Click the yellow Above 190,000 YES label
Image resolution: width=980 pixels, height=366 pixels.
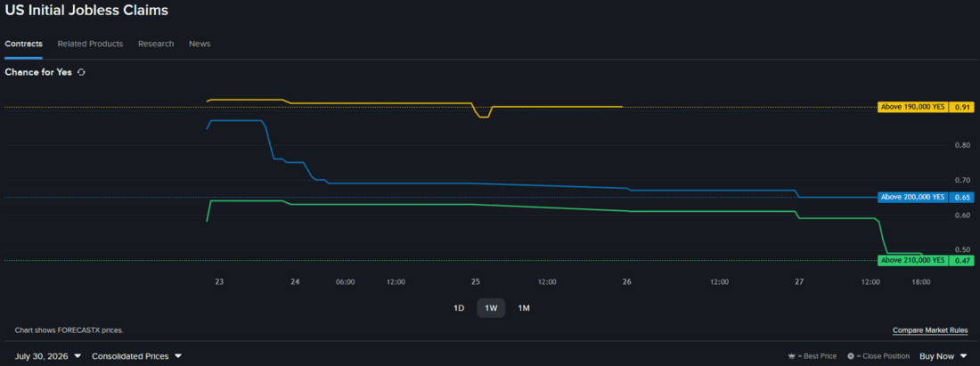(913, 107)
